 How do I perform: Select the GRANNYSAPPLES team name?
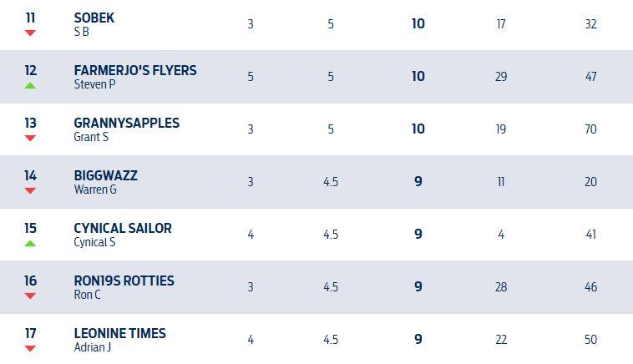(126, 123)
